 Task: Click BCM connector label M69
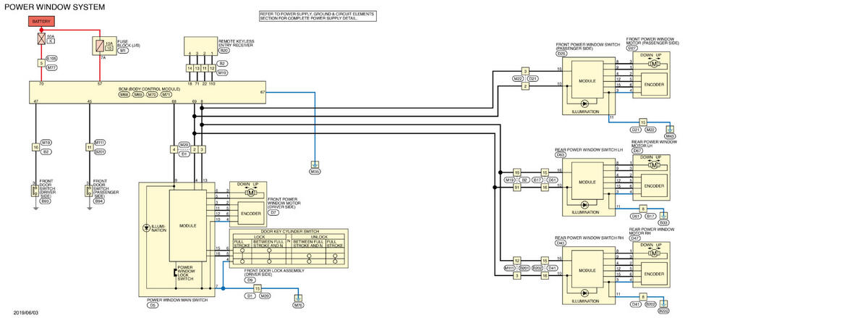point(138,94)
